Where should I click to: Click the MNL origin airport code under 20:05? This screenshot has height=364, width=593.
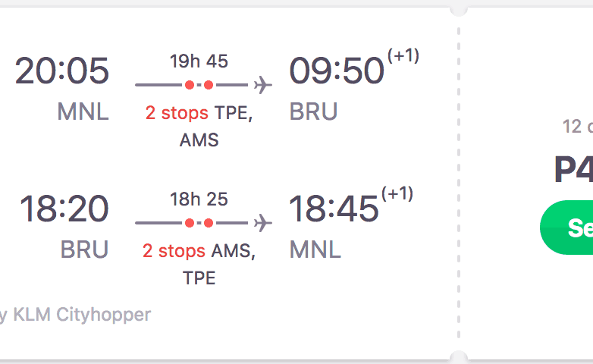[x=83, y=112]
